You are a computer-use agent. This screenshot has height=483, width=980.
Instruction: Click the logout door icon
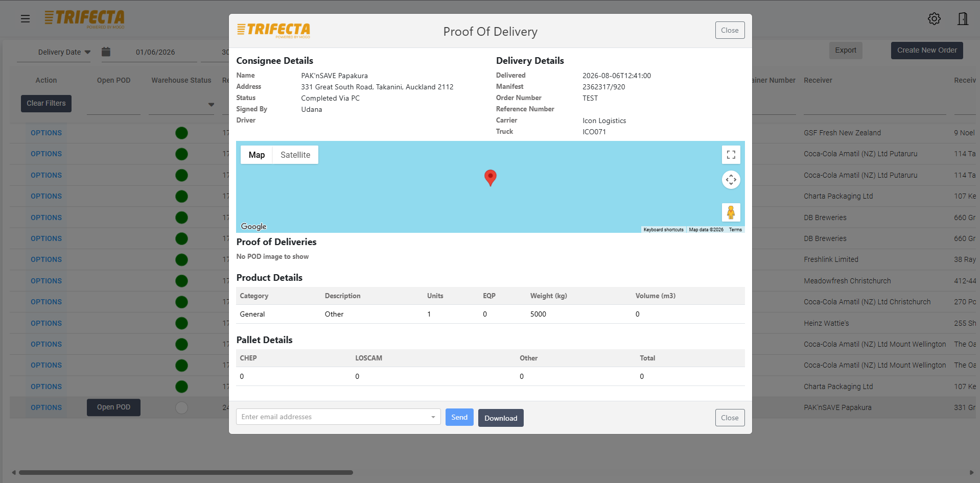pos(963,19)
